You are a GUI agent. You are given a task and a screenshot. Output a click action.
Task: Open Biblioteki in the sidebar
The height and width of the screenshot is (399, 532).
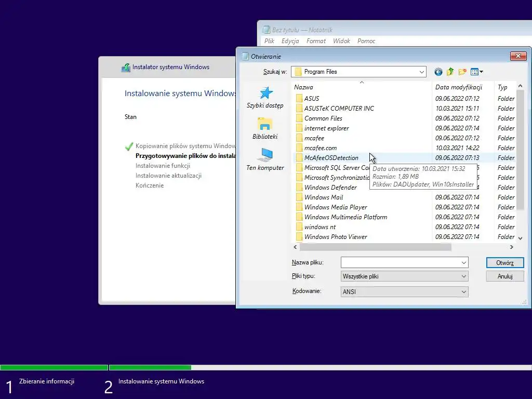265,128
